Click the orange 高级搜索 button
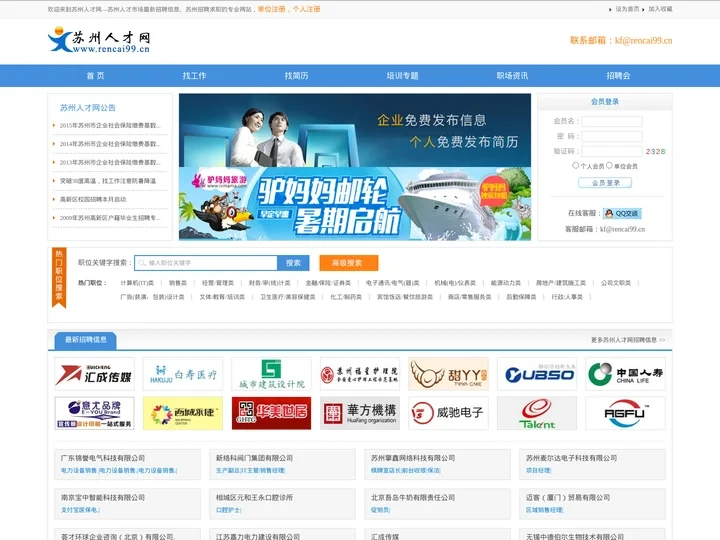This screenshot has height=540, width=720. (x=349, y=263)
